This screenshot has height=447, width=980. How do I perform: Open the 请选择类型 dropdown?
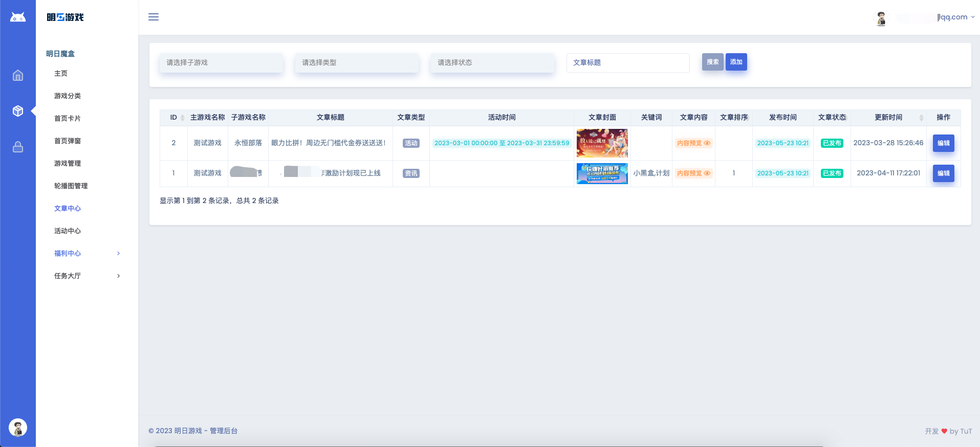(x=357, y=62)
